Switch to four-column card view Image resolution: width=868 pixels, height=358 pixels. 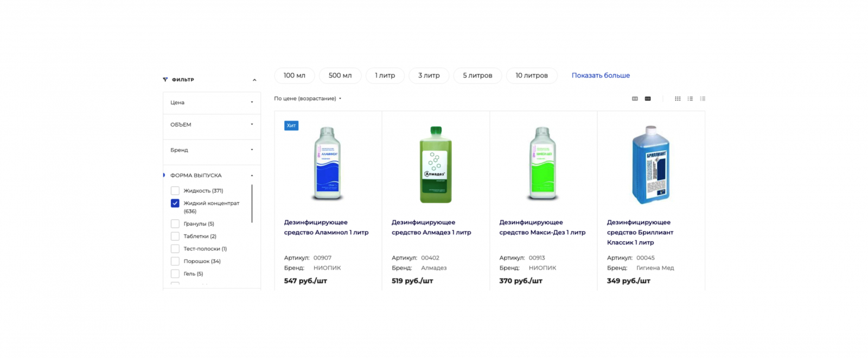[648, 99]
